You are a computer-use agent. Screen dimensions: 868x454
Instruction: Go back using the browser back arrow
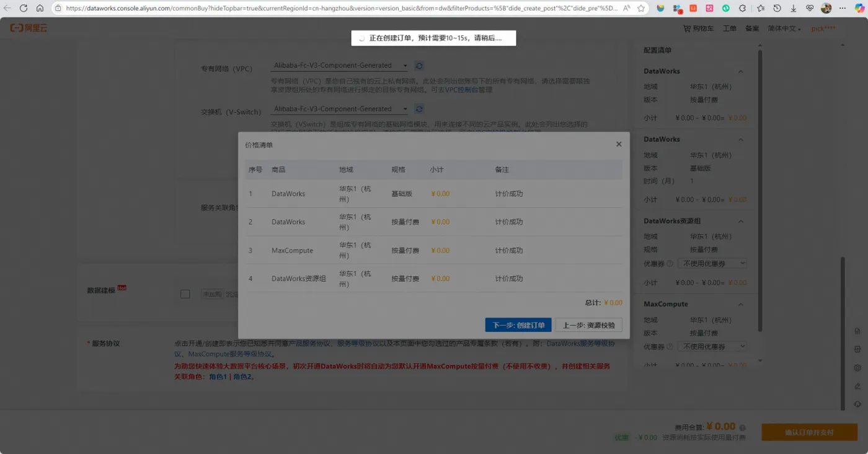pos(7,9)
